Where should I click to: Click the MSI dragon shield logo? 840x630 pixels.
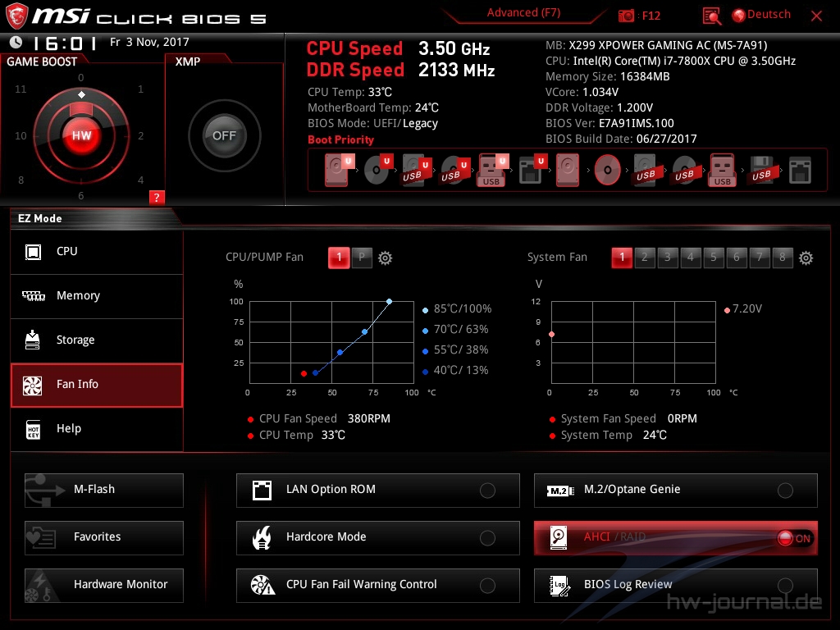(16, 16)
